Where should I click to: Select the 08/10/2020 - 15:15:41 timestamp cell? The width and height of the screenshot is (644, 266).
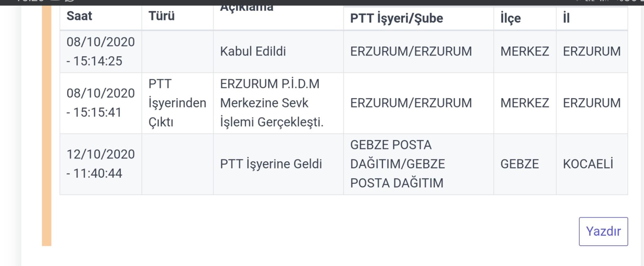point(101,103)
